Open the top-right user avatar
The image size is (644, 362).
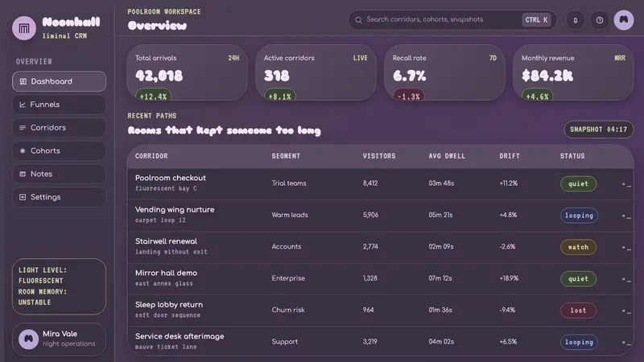tap(623, 19)
